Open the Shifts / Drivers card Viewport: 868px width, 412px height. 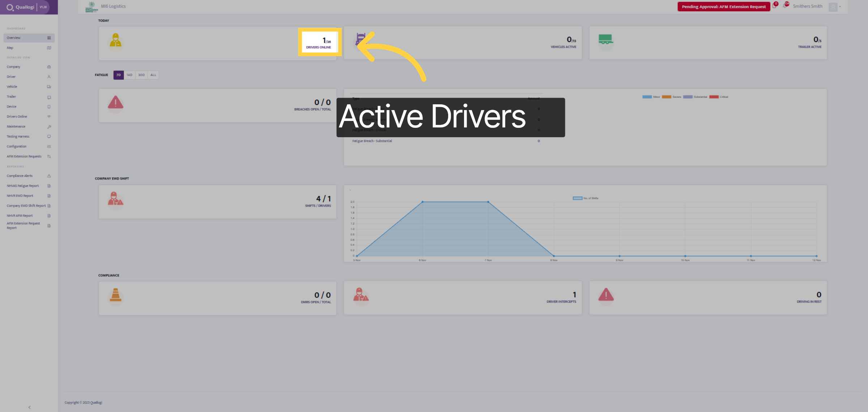[x=218, y=202]
